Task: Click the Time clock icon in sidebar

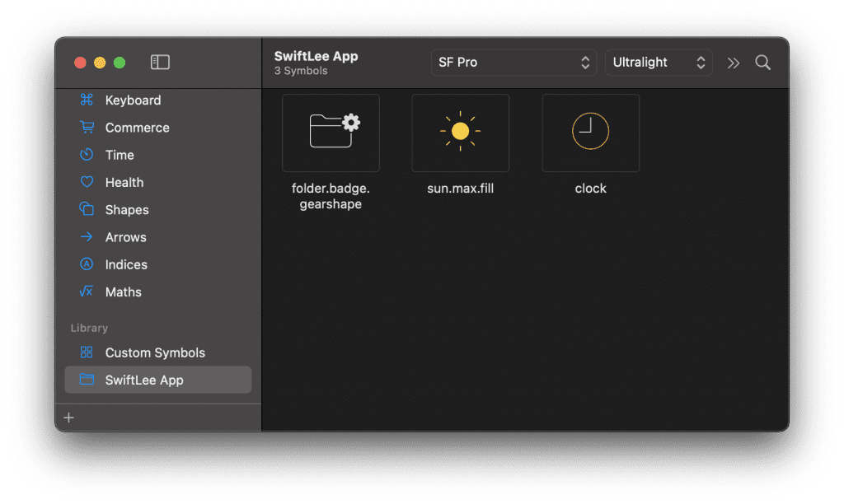Action: point(86,154)
